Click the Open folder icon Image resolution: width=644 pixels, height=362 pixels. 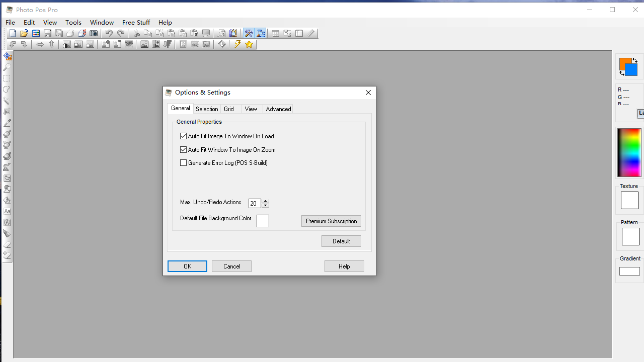(24, 34)
